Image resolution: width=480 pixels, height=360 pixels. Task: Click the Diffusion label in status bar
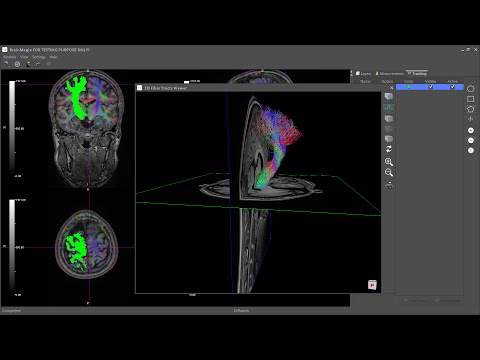241,311
